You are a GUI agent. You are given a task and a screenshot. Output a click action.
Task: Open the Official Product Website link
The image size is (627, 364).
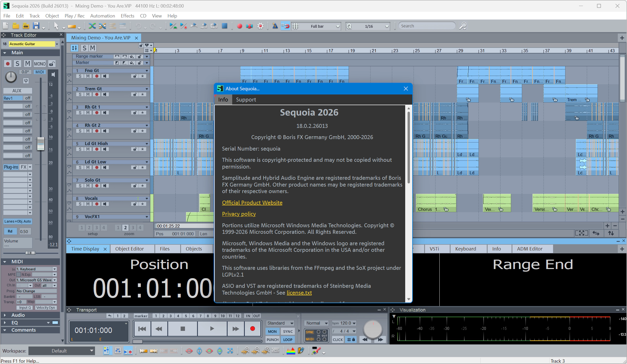coord(252,202)
